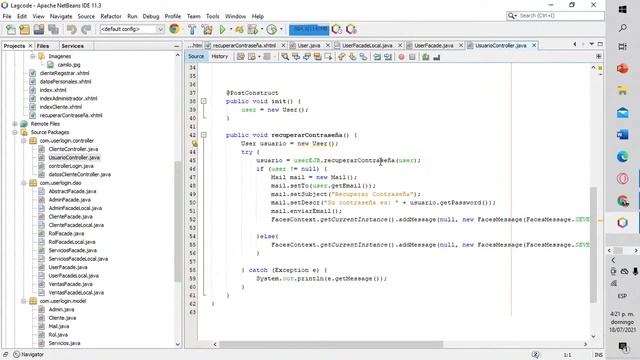Click the Search (Ctrl+I) field
Viewport: 640px width, 360px height.
(x=555, y=16)
